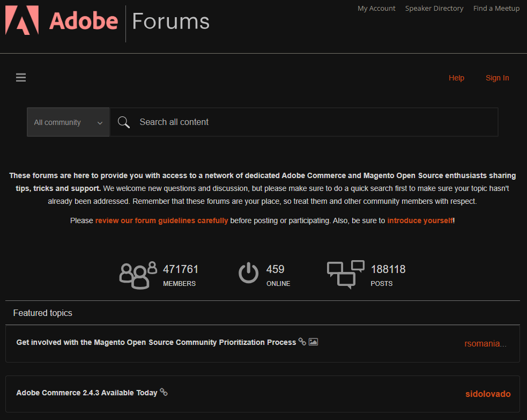View sidolovado author profile
This screenshot has width=527, height=420.
pos(488,394)
